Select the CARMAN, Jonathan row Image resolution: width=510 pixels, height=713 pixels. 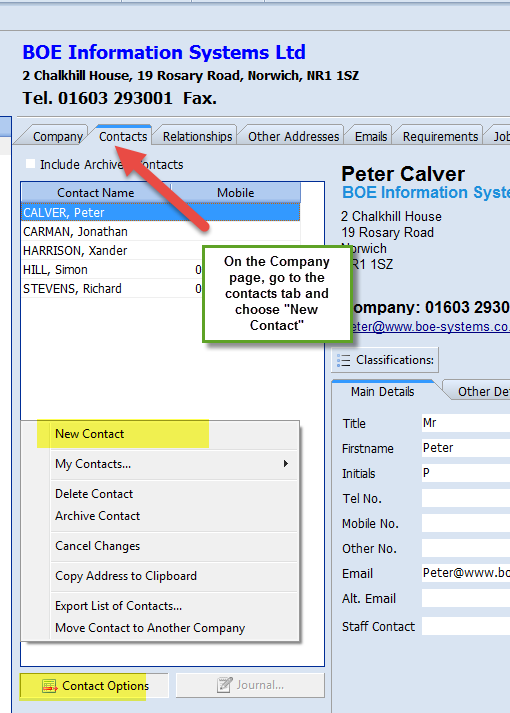tap(161, 231)
